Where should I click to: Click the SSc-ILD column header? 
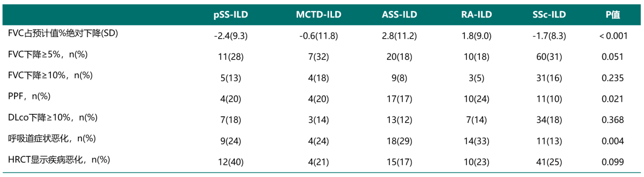coord(549,15)
